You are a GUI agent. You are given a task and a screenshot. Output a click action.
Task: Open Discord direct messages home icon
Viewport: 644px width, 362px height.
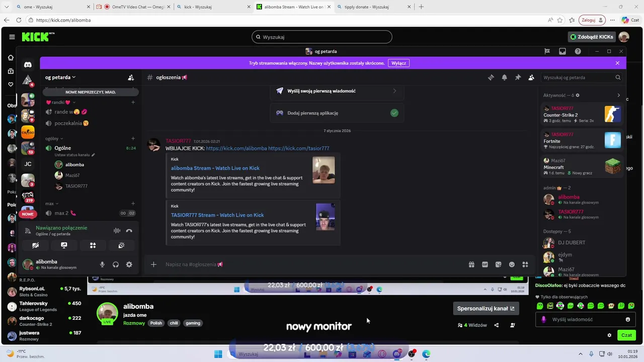pyautogui.click(x=28, y=64)
